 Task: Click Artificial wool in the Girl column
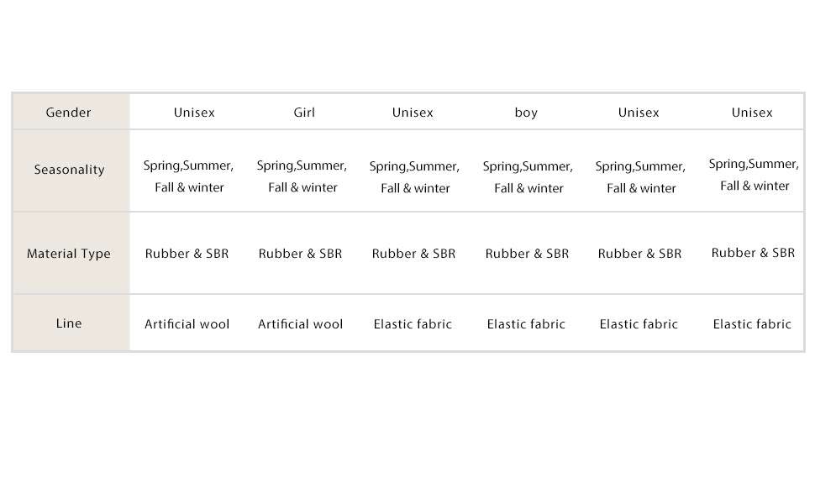point(301,324)
